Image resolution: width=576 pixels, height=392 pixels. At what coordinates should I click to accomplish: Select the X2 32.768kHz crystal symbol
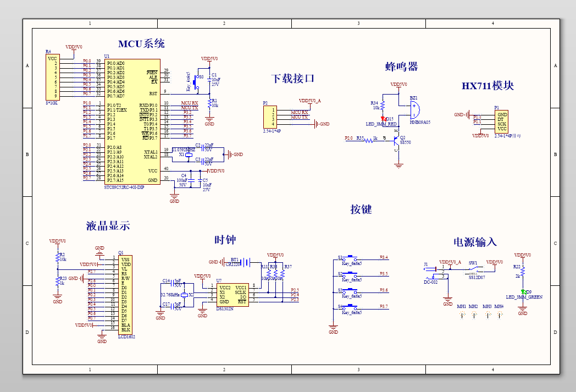185,295
